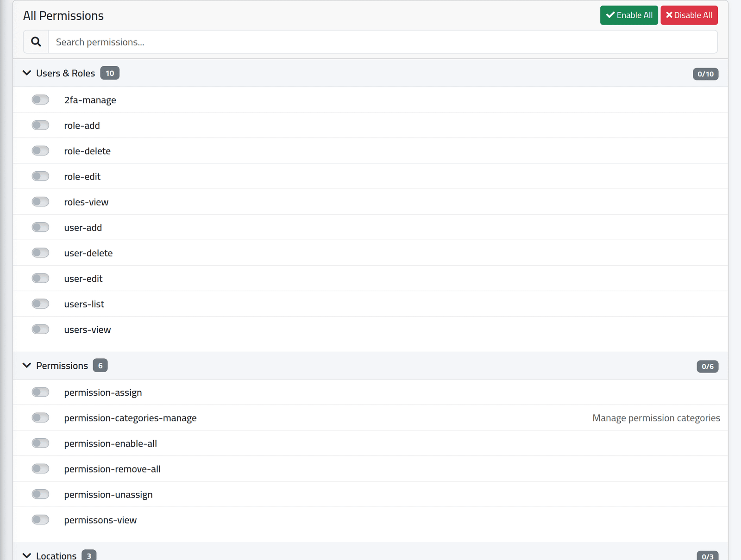Screen dimensions: 741x560
Task: Enable the permission-unassign toggle
Action: tap(40, 494)
